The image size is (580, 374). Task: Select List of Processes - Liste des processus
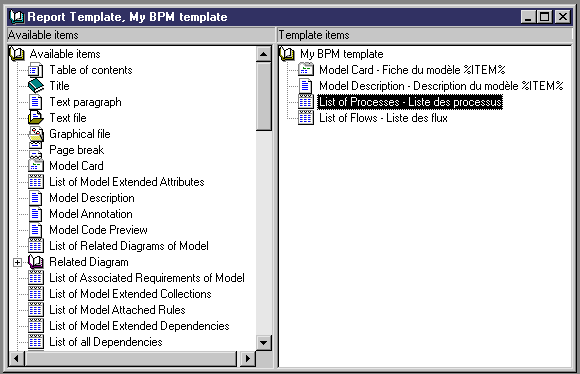coord(410,102)
